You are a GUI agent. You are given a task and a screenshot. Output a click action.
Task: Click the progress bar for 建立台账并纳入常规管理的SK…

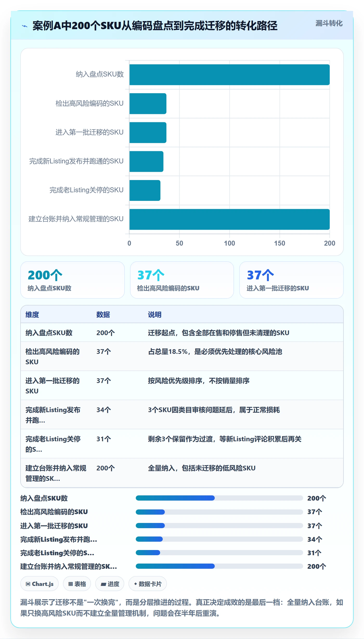[219, 566]
